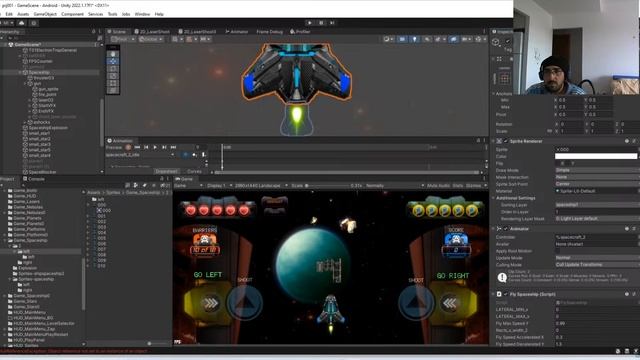
Task: Collapse Game_Spaceship folder in Project
Action: pyautogui.click(x=5, y=240)
